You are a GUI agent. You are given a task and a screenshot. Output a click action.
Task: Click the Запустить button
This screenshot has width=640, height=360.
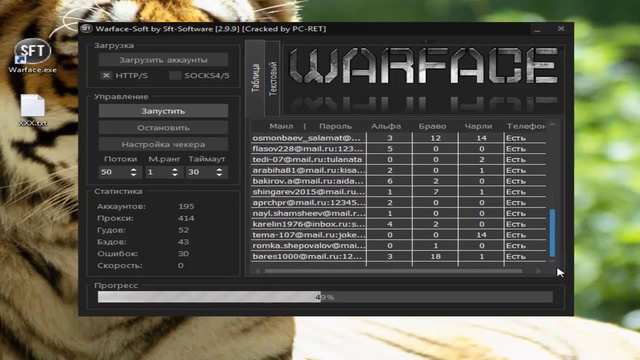tap(163, 111)
